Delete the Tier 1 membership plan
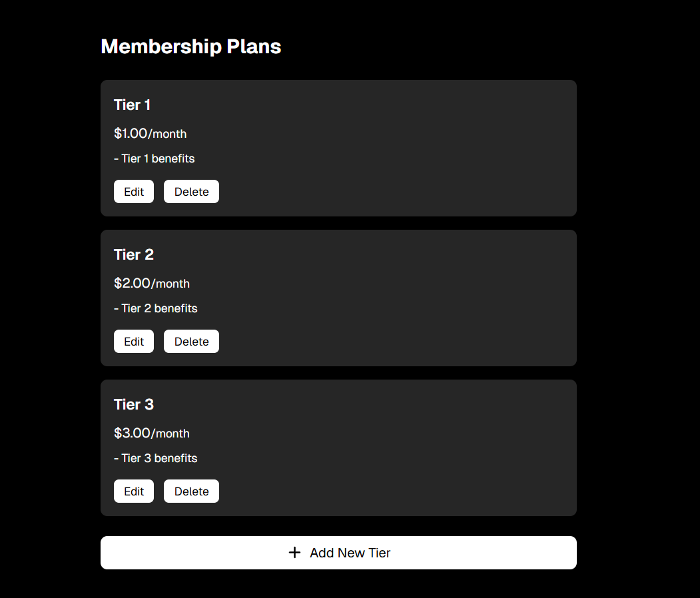The height and width of the screenshot is (598, 700). [x=191, y=192]
